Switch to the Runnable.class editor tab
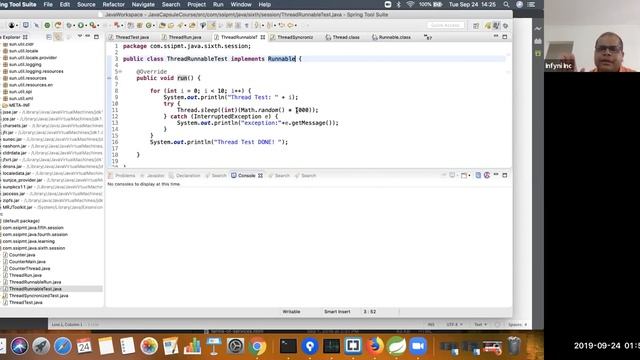 394,37
